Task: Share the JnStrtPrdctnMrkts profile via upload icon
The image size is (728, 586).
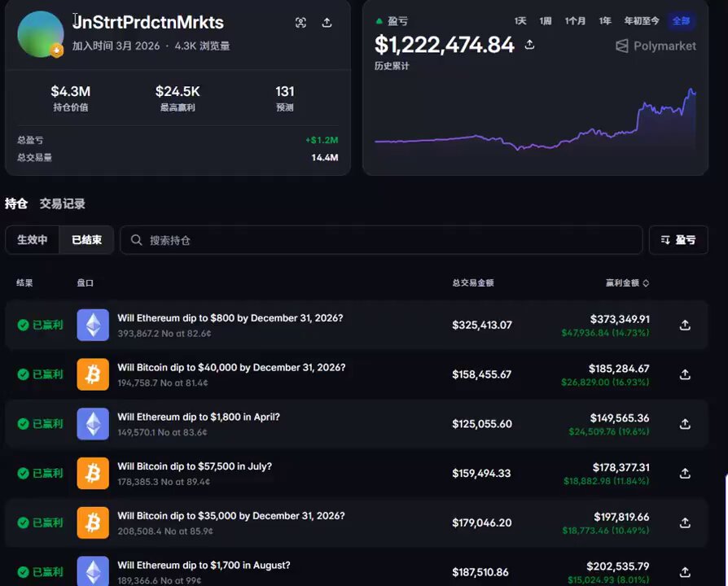Action: coord(327,23)
